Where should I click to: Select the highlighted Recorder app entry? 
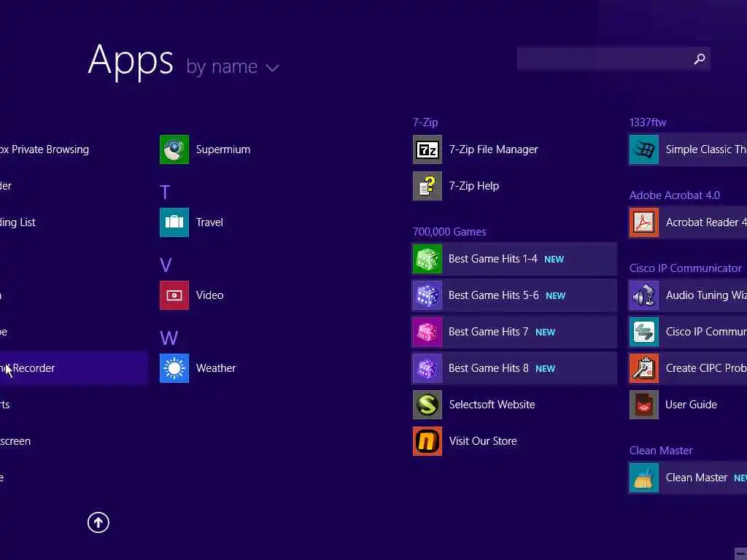[74, 368]
